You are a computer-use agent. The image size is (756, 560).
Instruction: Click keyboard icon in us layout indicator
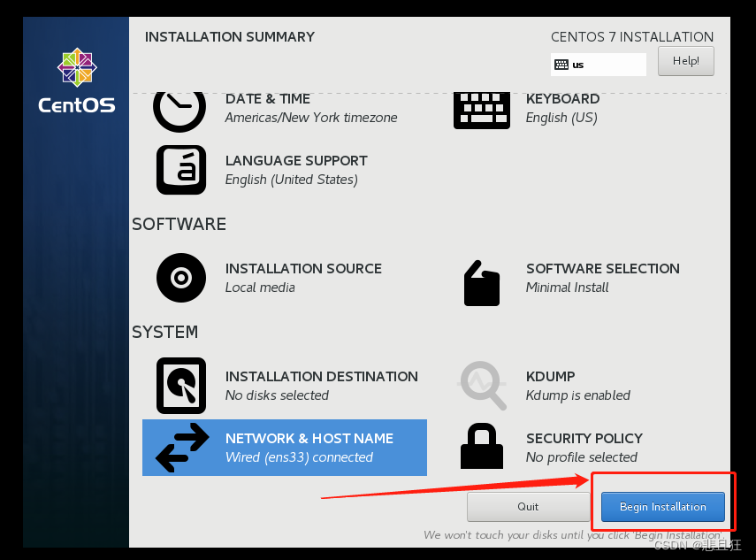coord(561,65)
